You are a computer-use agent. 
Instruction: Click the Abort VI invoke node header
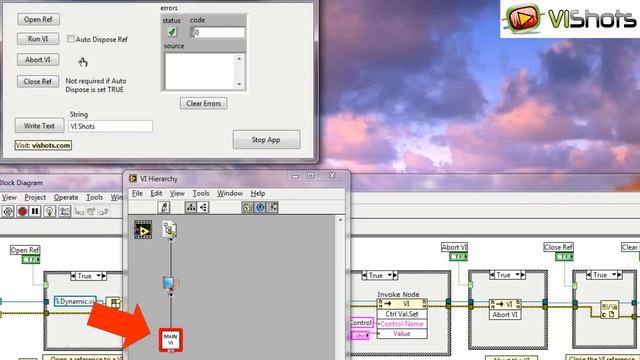pyautogui.click(x=505, y=304)
